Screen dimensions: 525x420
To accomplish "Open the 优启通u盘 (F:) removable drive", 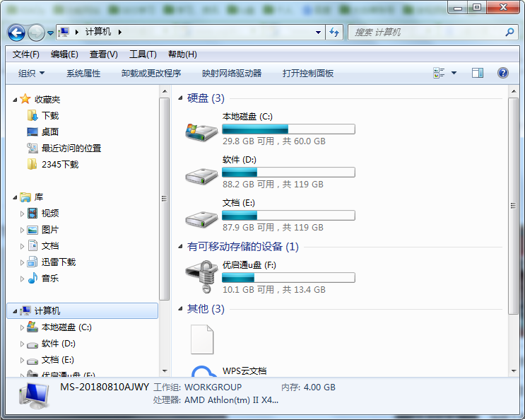I will (x=201, y=276).
